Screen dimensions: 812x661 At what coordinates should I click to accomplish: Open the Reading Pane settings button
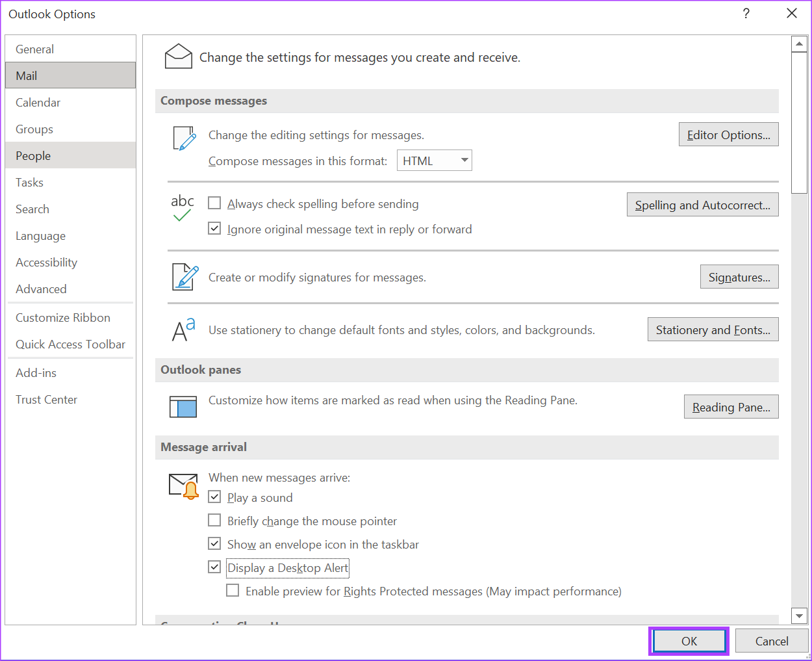[731, 407]
